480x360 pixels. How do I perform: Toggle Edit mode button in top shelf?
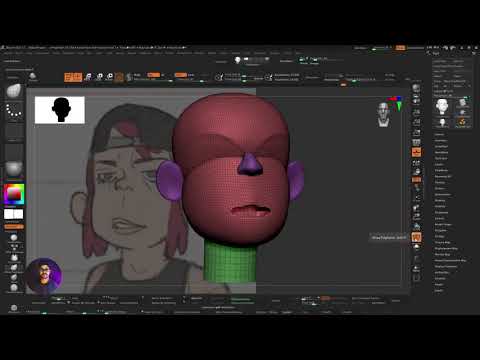pos(68,77)
